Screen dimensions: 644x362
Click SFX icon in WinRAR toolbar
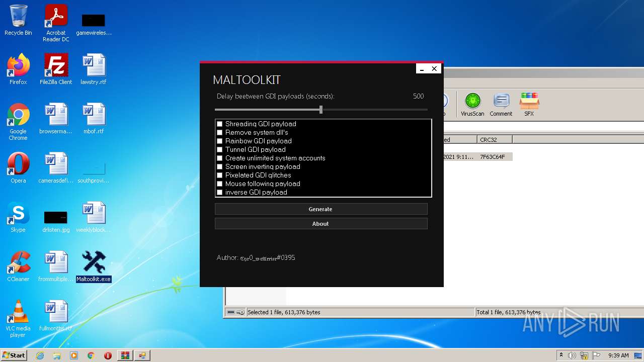[529, 105]
